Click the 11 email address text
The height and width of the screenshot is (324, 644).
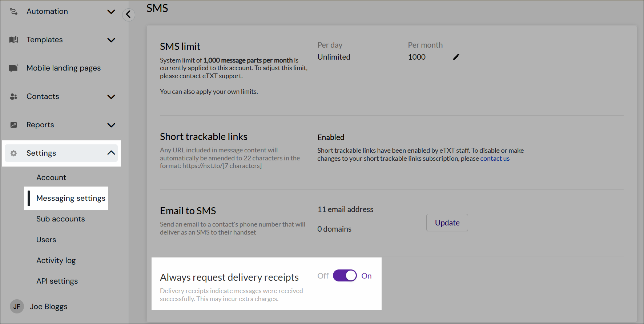point(345,209)
